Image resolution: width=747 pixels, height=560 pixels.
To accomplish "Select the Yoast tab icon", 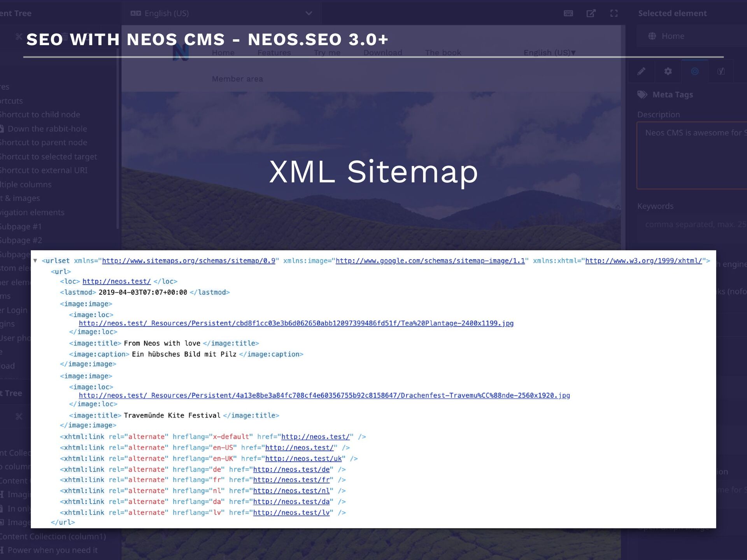I will point(721,71).
